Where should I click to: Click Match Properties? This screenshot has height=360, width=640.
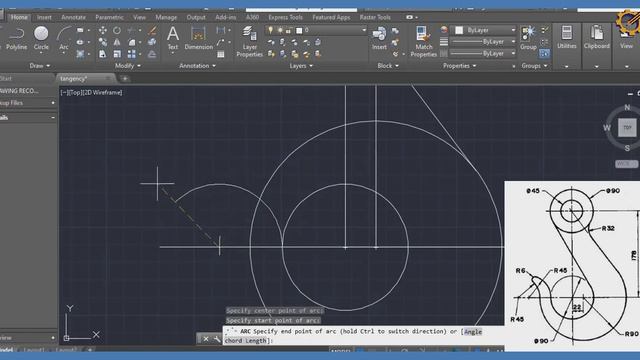pos(423,41)
